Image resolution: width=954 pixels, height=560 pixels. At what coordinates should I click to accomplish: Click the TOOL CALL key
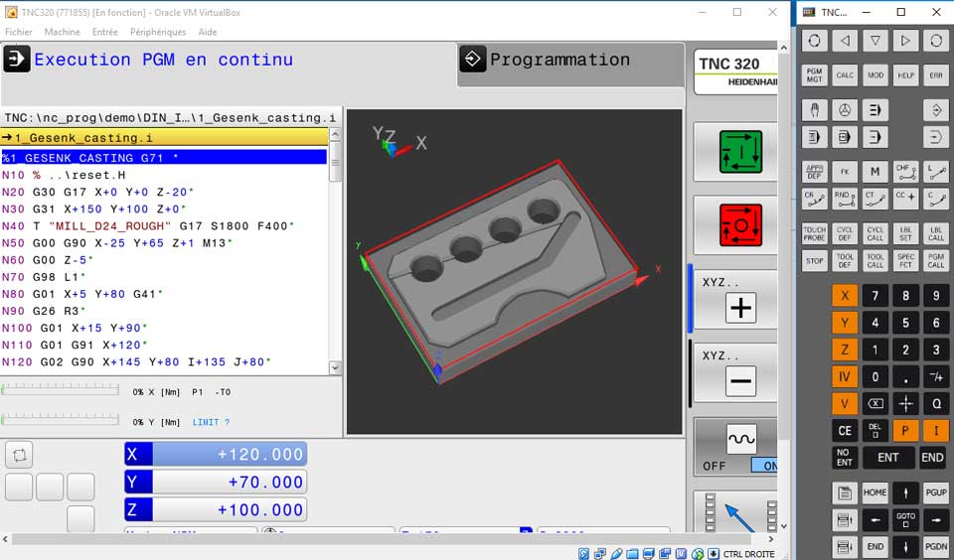pyautogui.click(x=874, y=261)
